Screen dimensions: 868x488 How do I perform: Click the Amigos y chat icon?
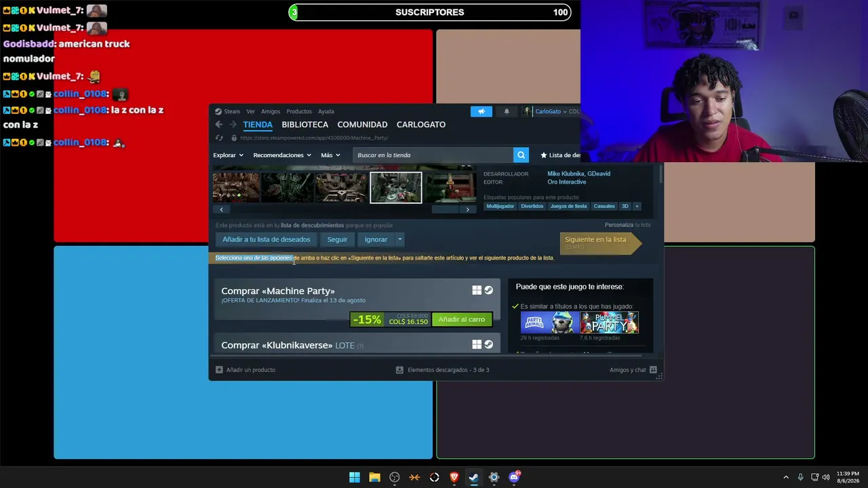[x=653, y=370]
